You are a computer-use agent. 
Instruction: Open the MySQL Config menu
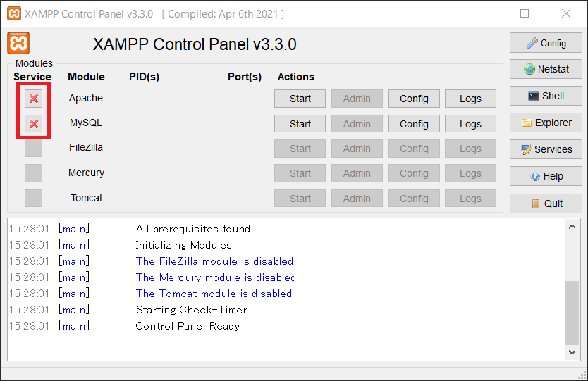(414, 124)
